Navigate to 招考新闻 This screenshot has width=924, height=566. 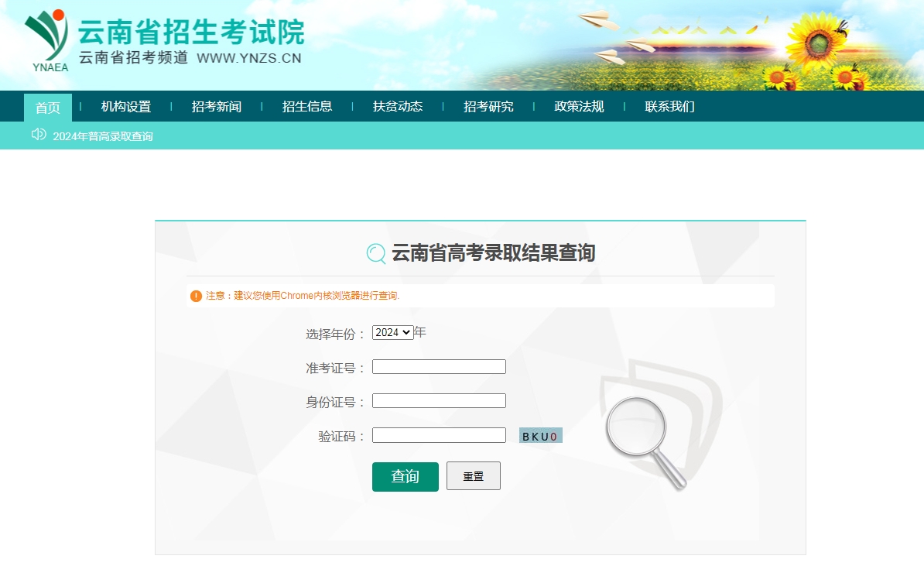[x=217, y=107]
